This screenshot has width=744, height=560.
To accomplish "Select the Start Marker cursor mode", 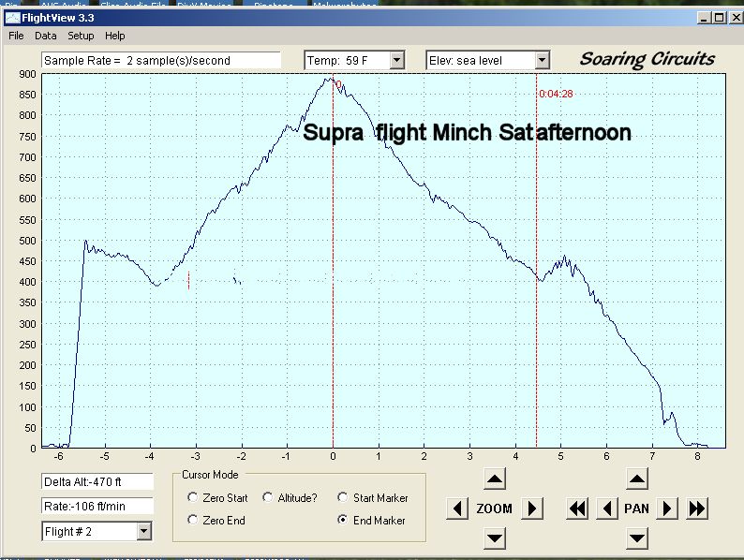I will click(x=343, y=497).
